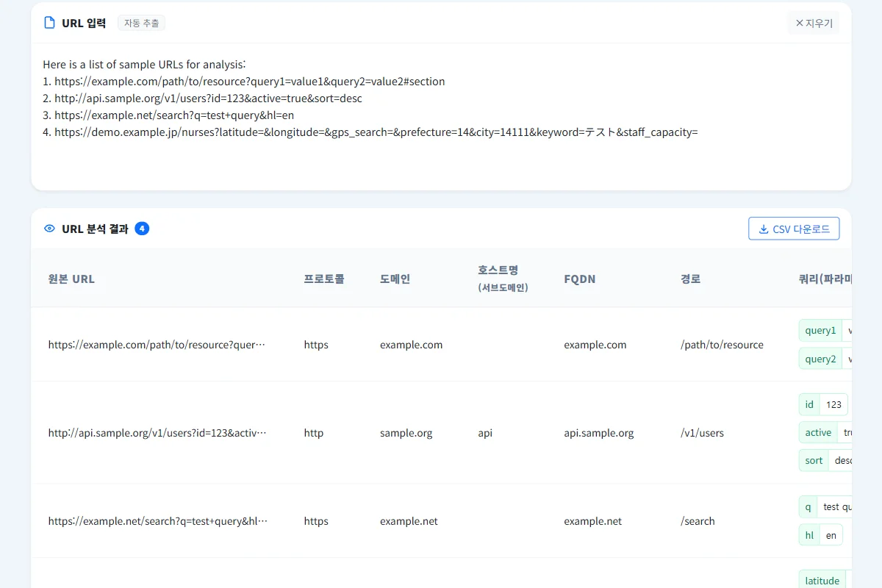Click the 자동 추출 badge
Screen dimensions: 882x588
pyautogui.click(x=141, y=23)
